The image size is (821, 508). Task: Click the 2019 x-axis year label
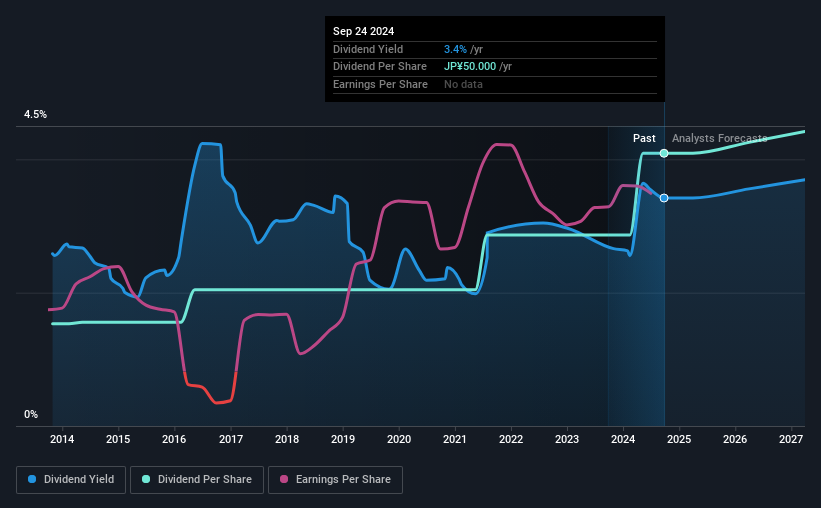tap(343, 439)
